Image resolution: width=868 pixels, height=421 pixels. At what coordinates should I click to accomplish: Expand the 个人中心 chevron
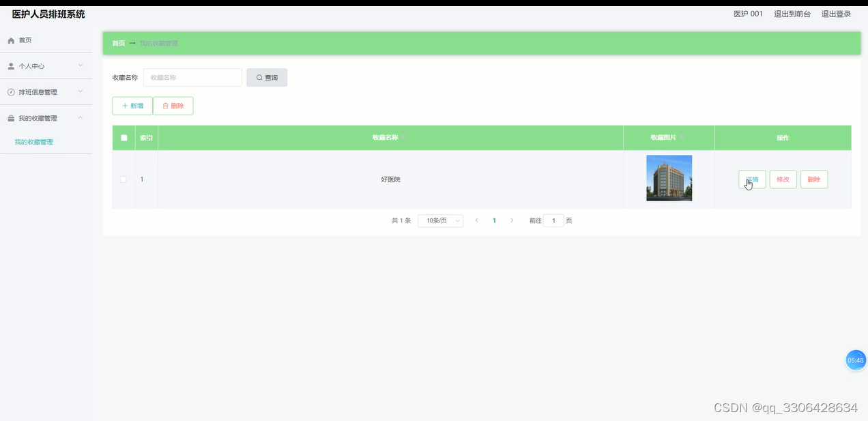tap(81, 66)
